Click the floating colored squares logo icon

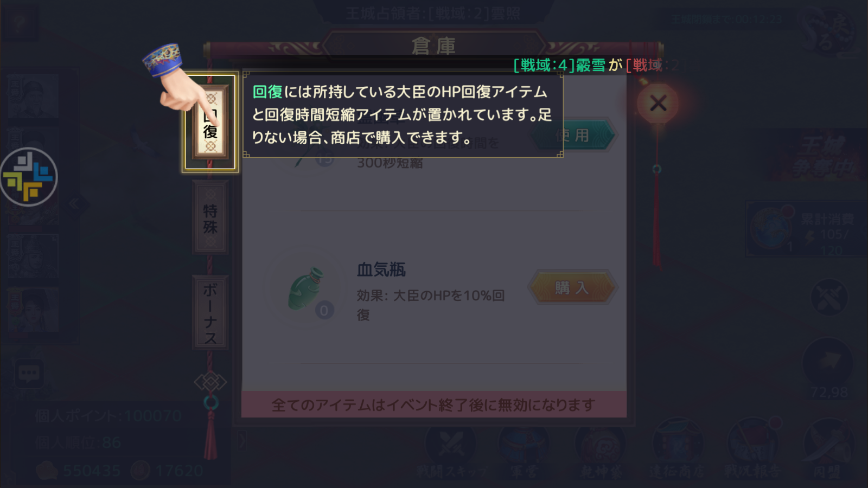(29, 177)
